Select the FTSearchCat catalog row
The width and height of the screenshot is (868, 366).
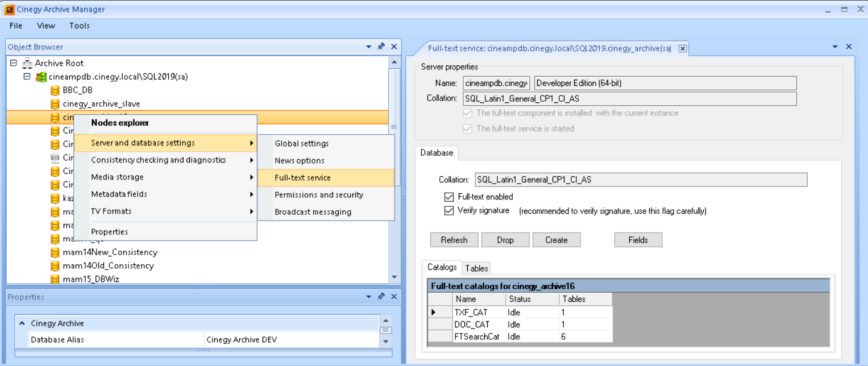pyautogui.click(x=520, y=336)
